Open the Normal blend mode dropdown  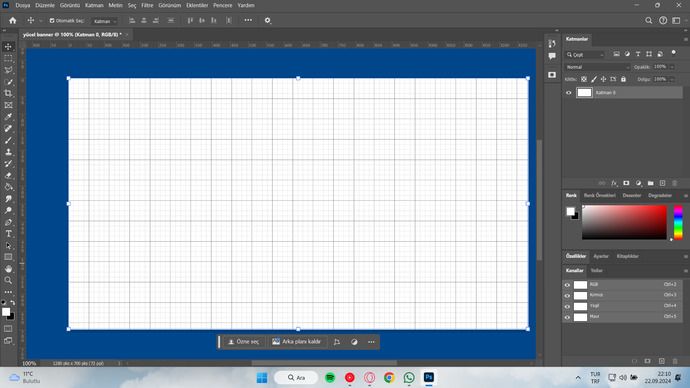click(x=598, y=67)
